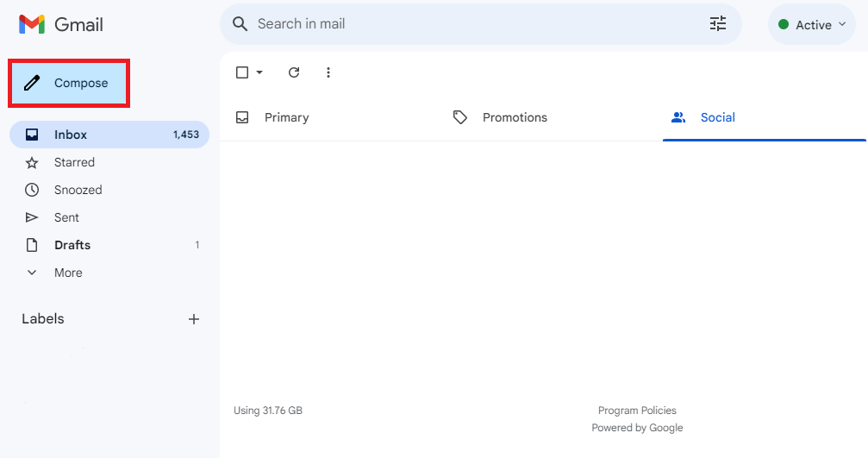Click the Promotions tag icon
This screenshot has height=458, width=868.
460,117
